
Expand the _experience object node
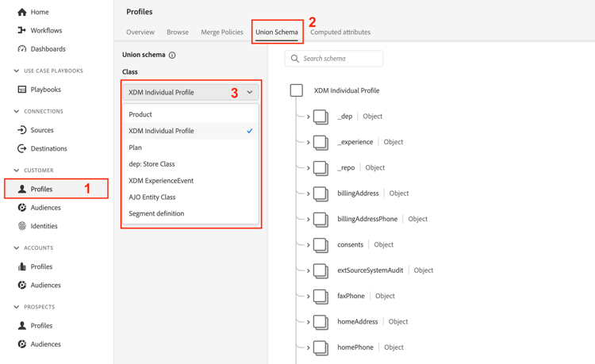click(x=308, y=143)
